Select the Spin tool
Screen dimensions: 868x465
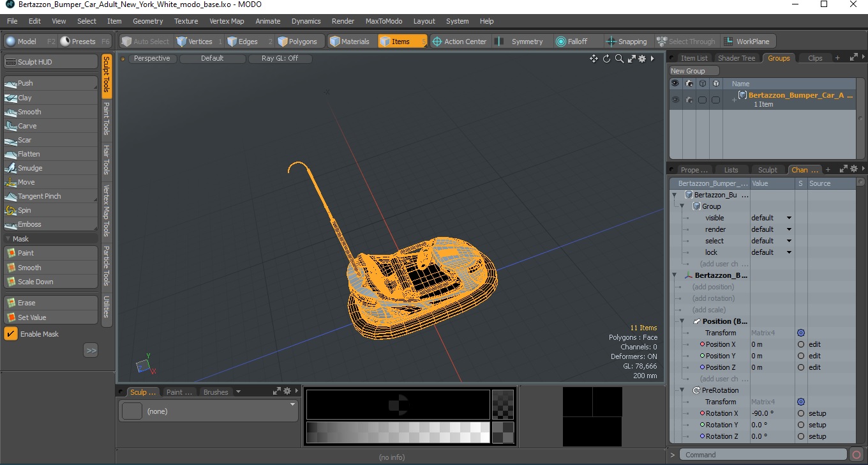point(51,210)
